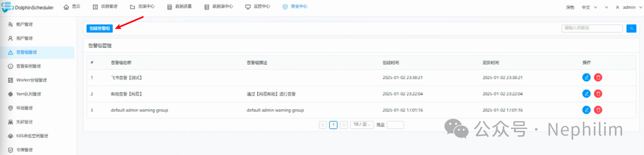Click created time 2025-01-02 23:22:04
This screenshot has width=644, height=155.
point(403,94)
